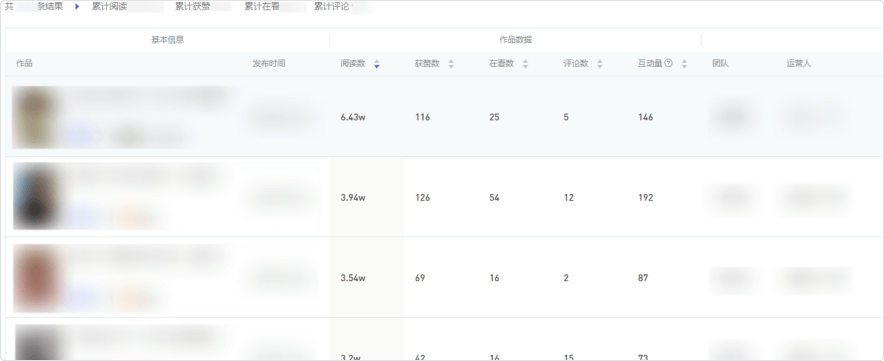This screenshot has width=884, height=361.
Task: Click the 116 likes cell
Action: coord(422,117)
